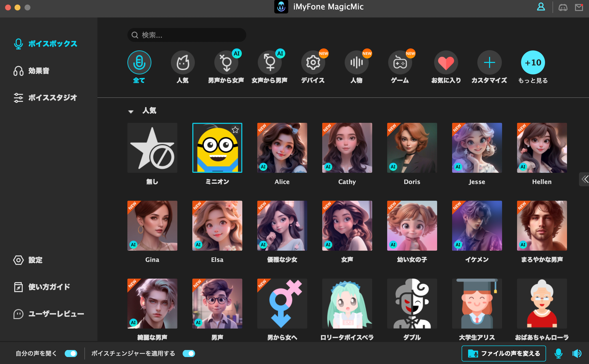This screenshot has width=589, height=364.
Task: Click the speaker volume icon in bottom bar
Action: pos(577,354)
